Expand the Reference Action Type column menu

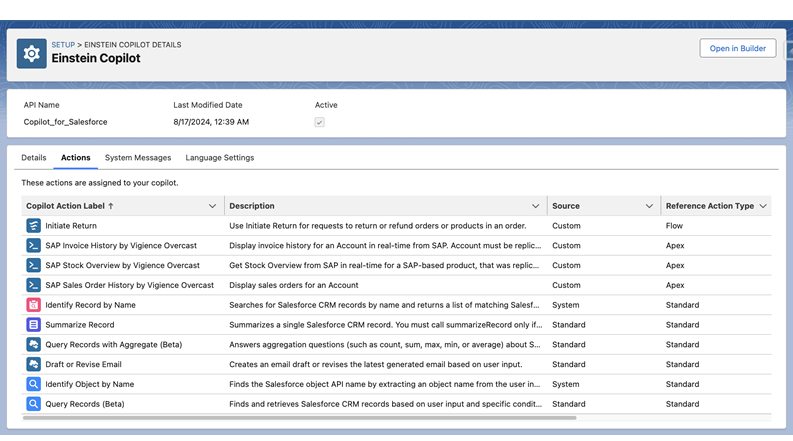(x=763, y=206)
